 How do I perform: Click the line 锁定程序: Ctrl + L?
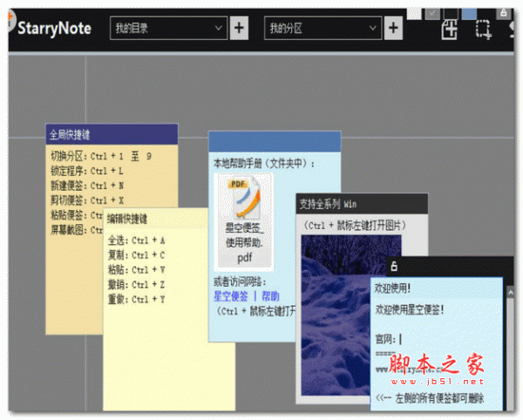pyautogui.click(x=86, y=171)
